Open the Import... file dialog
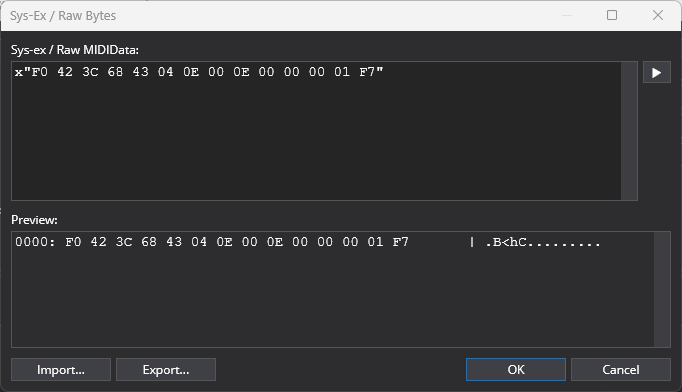The width and height of the screenshot is (682, 392). tap(61, 369)
